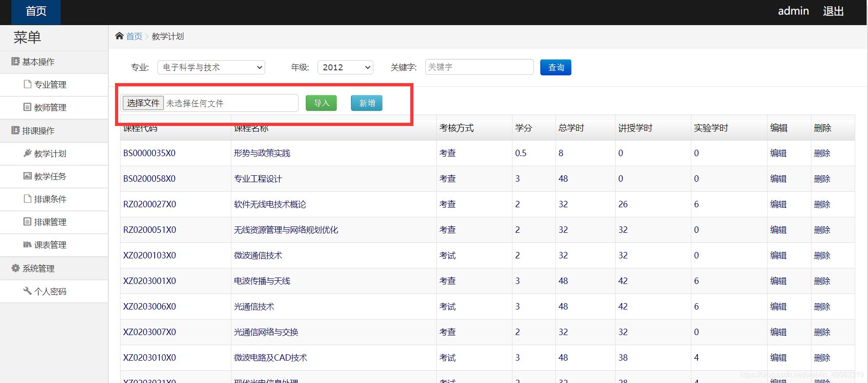Click the 教学计划 plug icon
This screenshot has height=383, width=868.
pyautogui.click(x=27, y=153)
